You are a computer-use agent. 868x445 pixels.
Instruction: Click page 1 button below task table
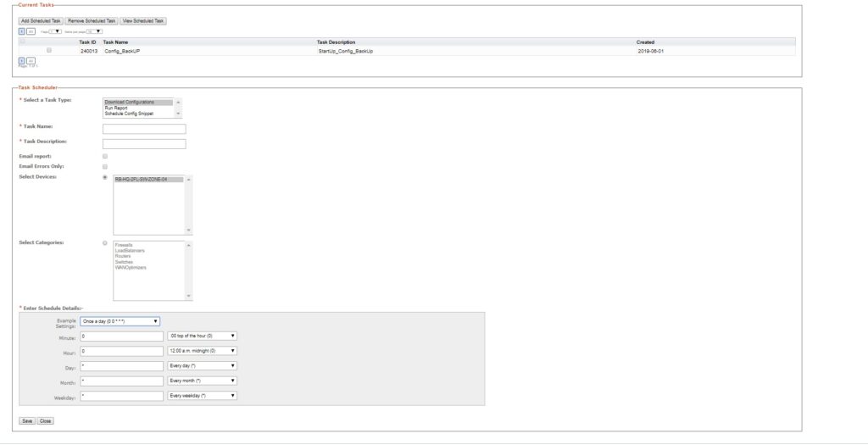(22, 61)
